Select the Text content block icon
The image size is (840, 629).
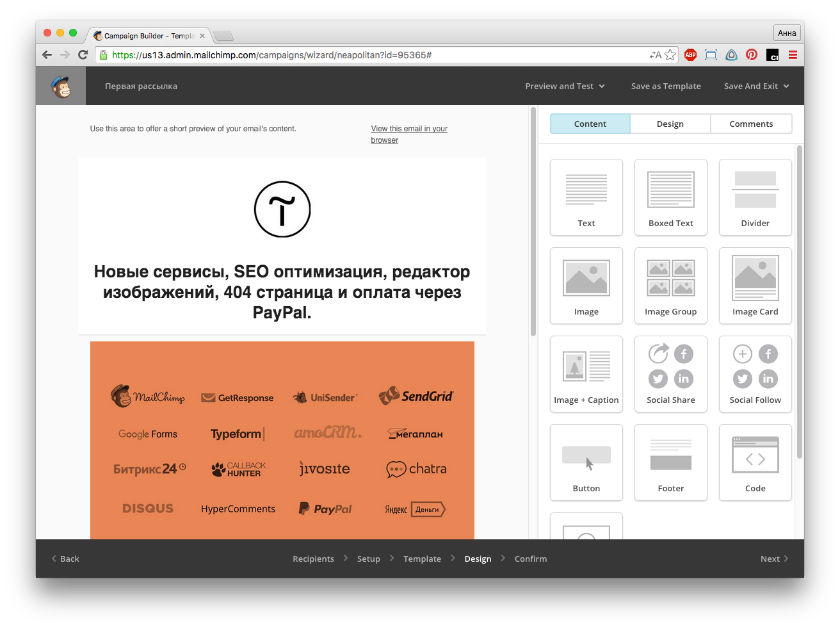click(586, 197)
